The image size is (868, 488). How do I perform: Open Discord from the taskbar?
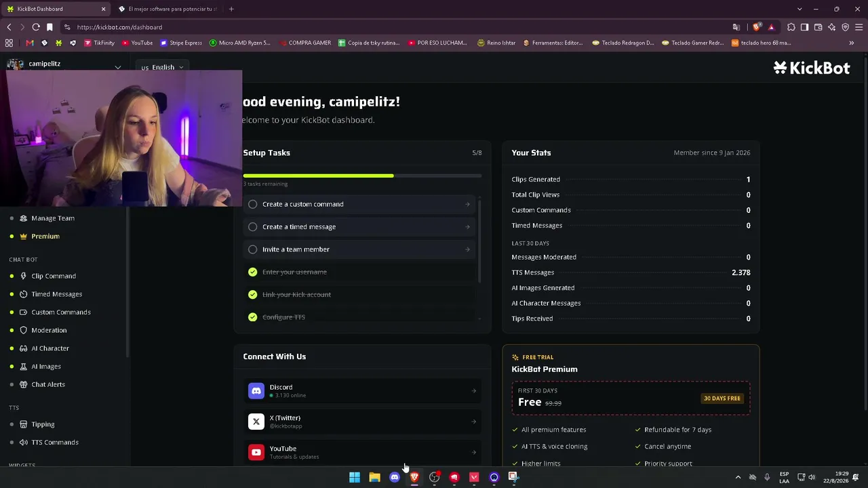click(x=395, y=477)
